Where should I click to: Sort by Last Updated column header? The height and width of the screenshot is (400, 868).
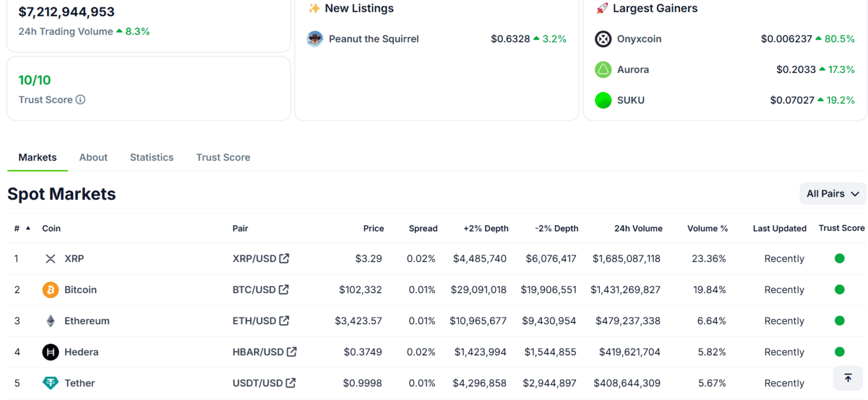[780, 228]
